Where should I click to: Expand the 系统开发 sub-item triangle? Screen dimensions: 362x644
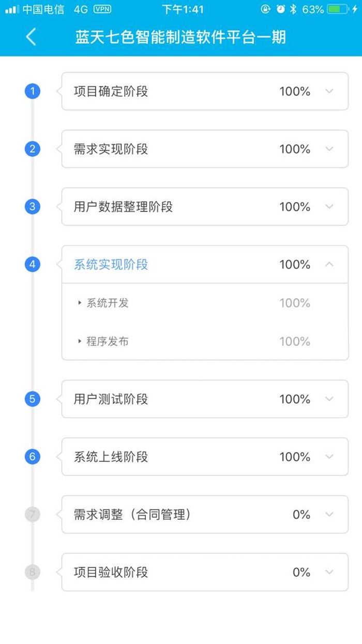click(x=79, y=302)
